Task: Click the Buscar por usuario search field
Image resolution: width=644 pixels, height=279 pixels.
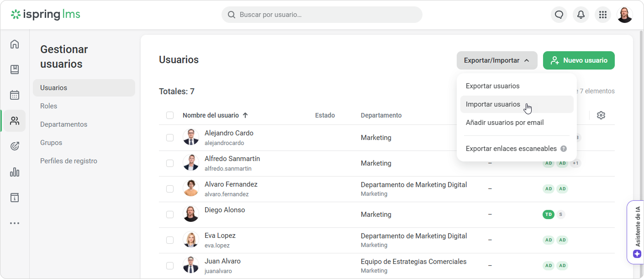Action: (x=322, y=15)
